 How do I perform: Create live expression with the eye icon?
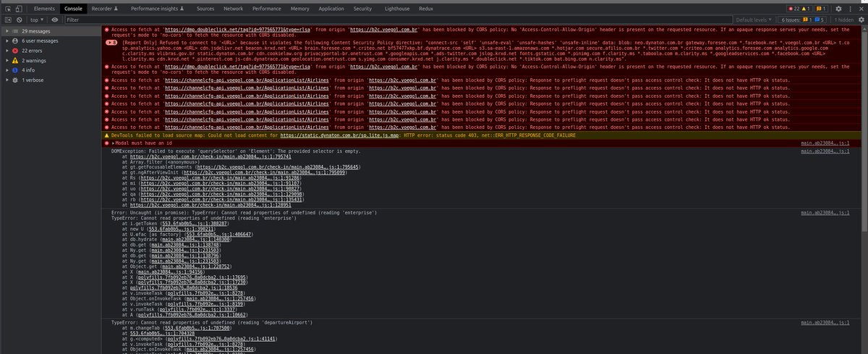[x=55, y=20]
